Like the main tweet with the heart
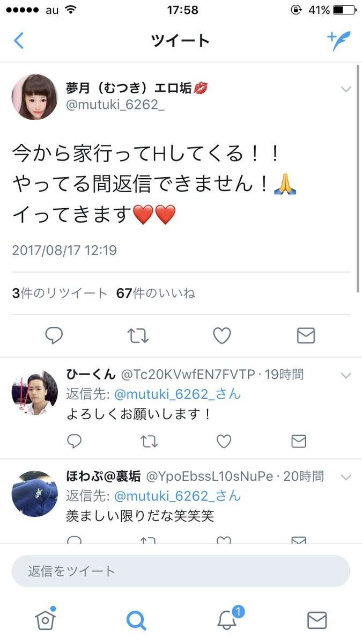This screenshot has height=644, width=362. [x=221, y=336]
